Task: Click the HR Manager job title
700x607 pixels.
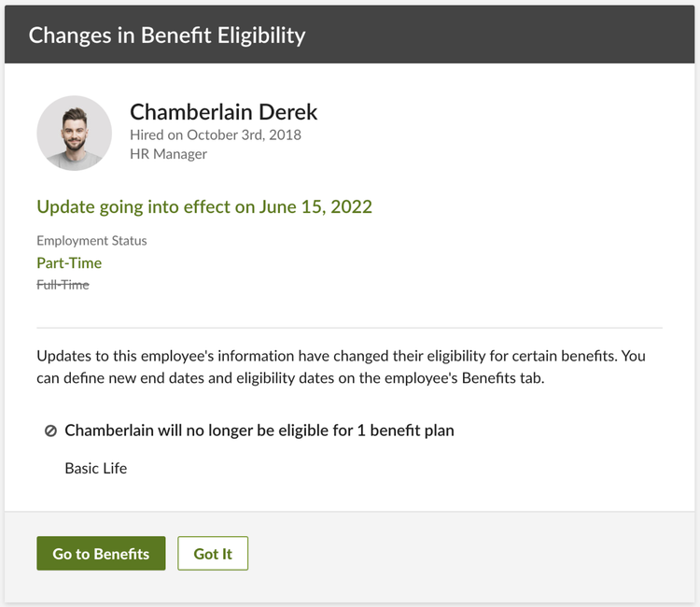Action: [168, 154]
